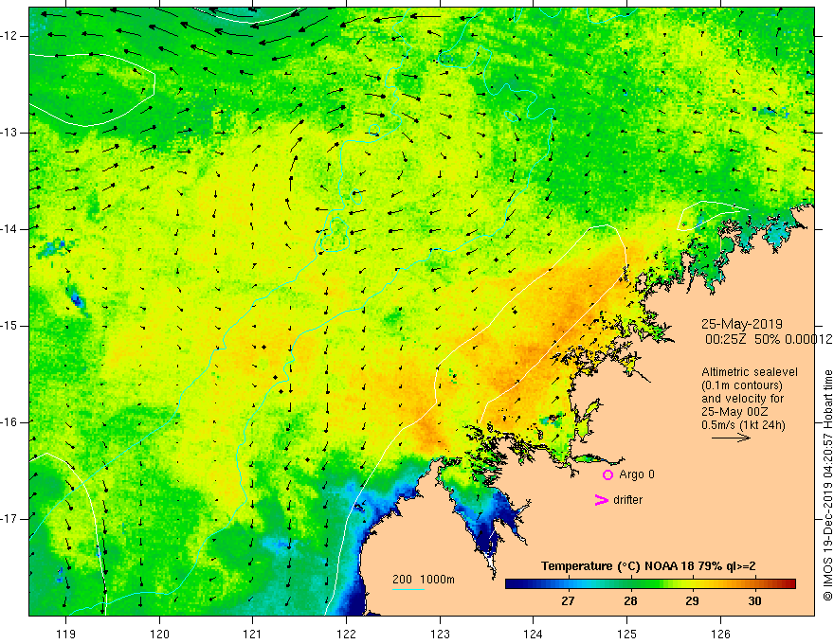Click the latitude label -17

[x=10, y=519]
